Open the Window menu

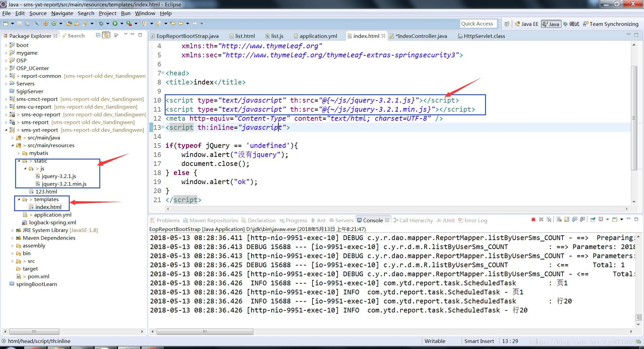145,13
